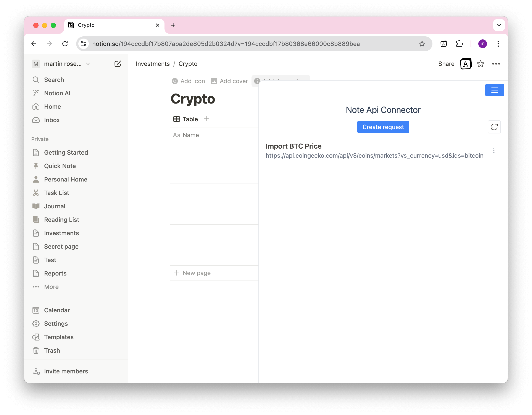Viewport: 532px width, 415px height.
Task: Select the Investments breadcrumb link
Action: (x=153, y=63)
